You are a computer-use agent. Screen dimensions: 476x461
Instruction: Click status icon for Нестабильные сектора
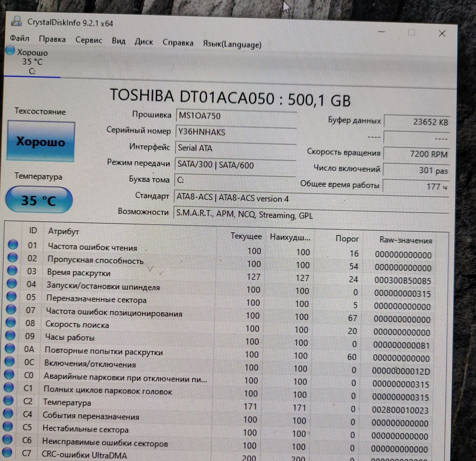click(x=8, y=426)
